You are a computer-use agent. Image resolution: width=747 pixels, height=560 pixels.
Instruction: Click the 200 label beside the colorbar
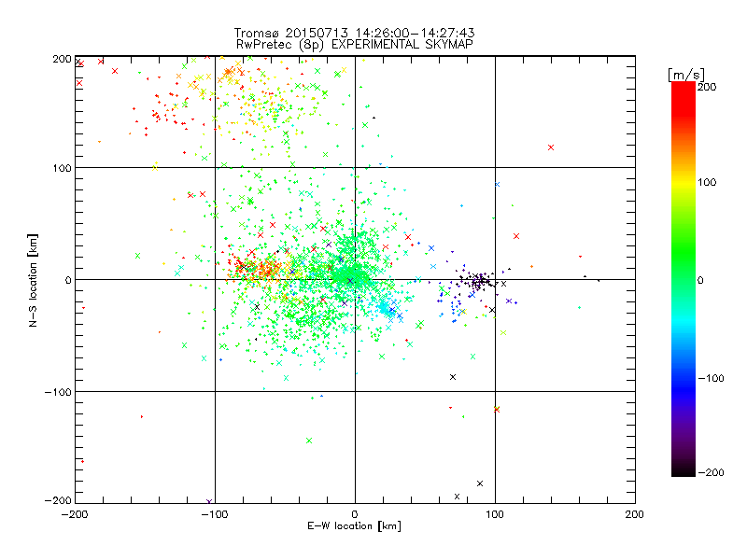[707, 87]
